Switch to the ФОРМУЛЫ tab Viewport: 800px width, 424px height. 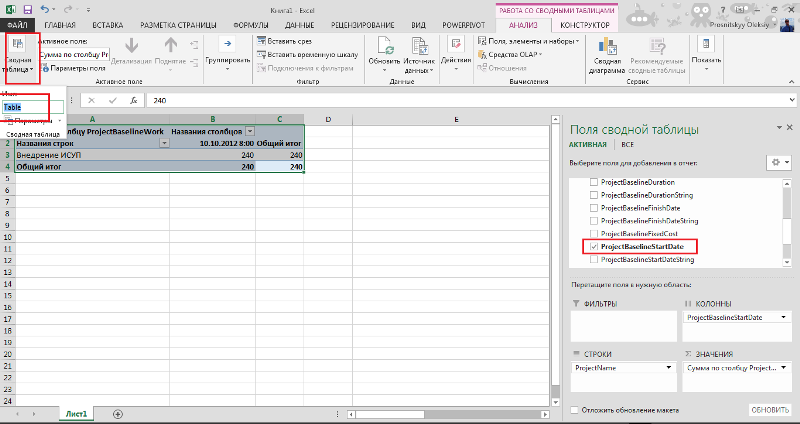click(251, 25)
